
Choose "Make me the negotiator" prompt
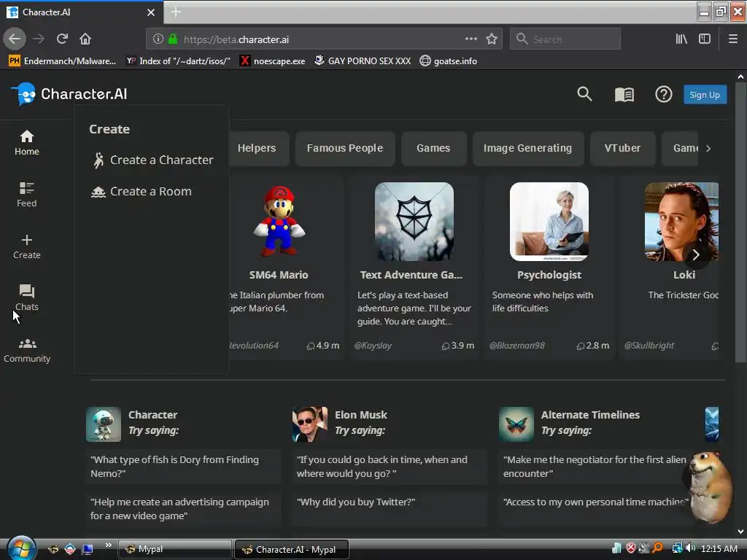(x=595, y=467)
